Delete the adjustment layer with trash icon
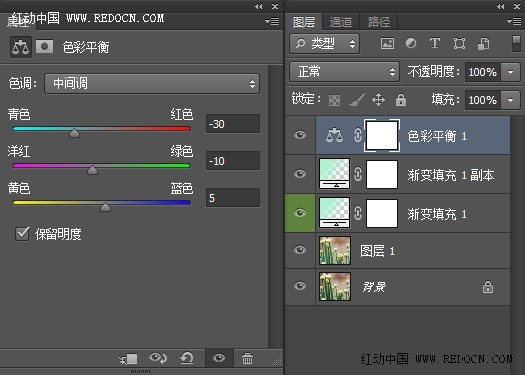 [247, 358]
